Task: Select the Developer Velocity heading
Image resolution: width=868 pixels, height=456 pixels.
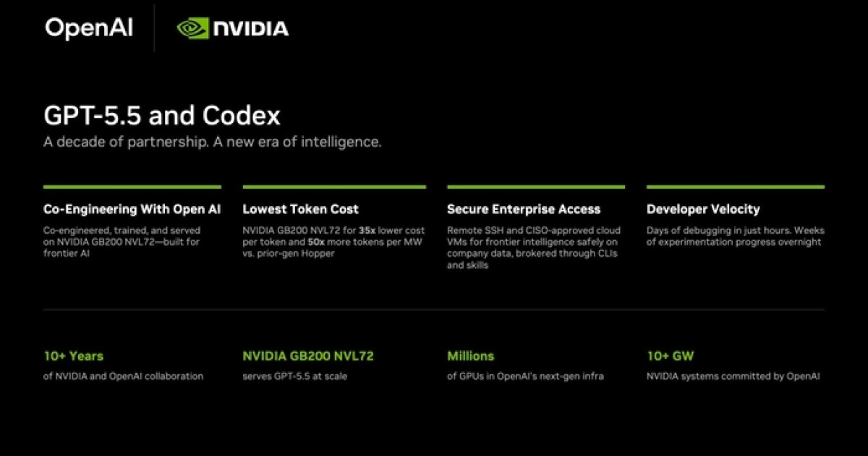Action: click(703, 209)
